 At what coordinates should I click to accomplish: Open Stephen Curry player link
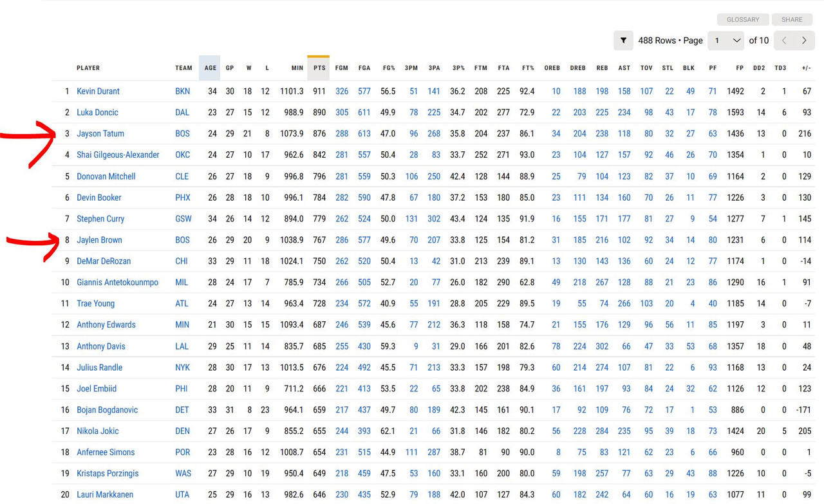tap(100, 219)
